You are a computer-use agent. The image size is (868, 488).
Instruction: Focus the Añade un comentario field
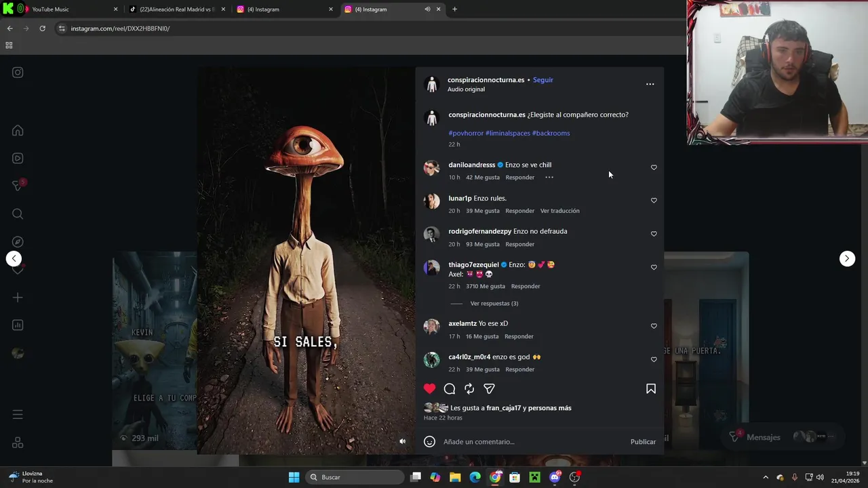[533, 442]
